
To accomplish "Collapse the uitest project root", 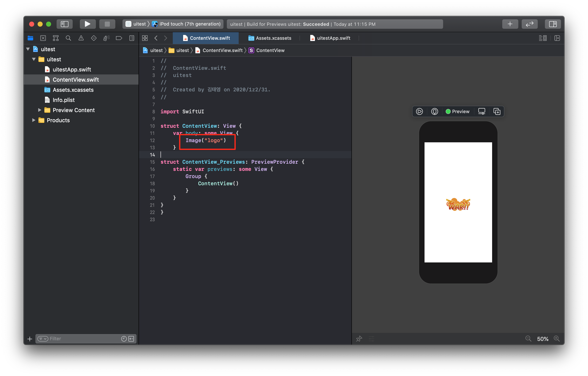I will pos(28,49).
